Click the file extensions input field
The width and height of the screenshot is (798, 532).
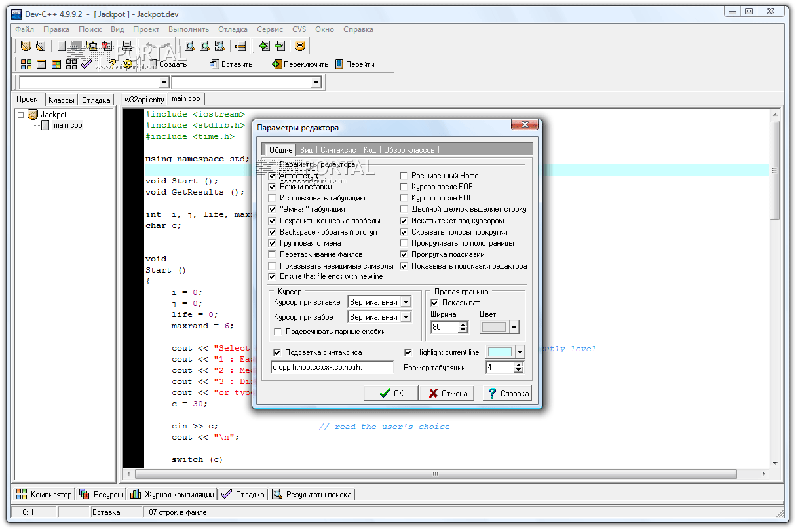click(332, 367)
